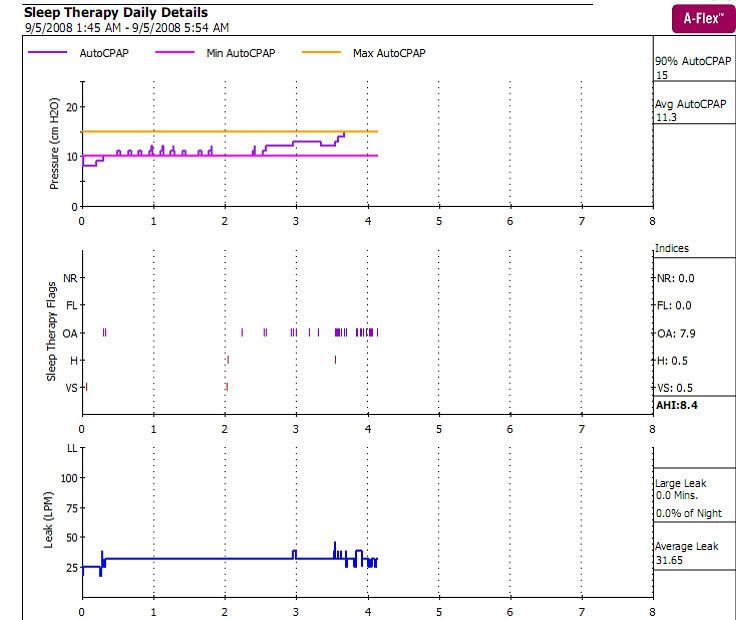
Task: Click the AutoCPAP legend label
Action: click(x=104, y=53)
